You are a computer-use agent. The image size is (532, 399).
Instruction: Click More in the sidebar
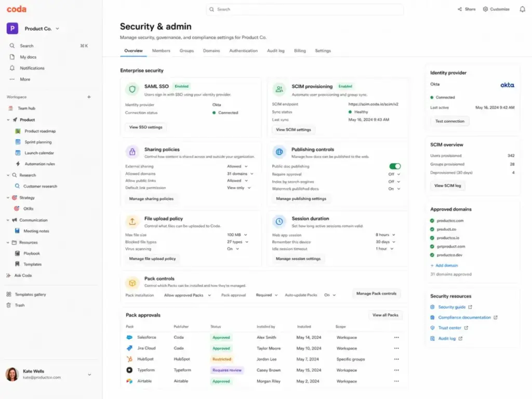25,79
